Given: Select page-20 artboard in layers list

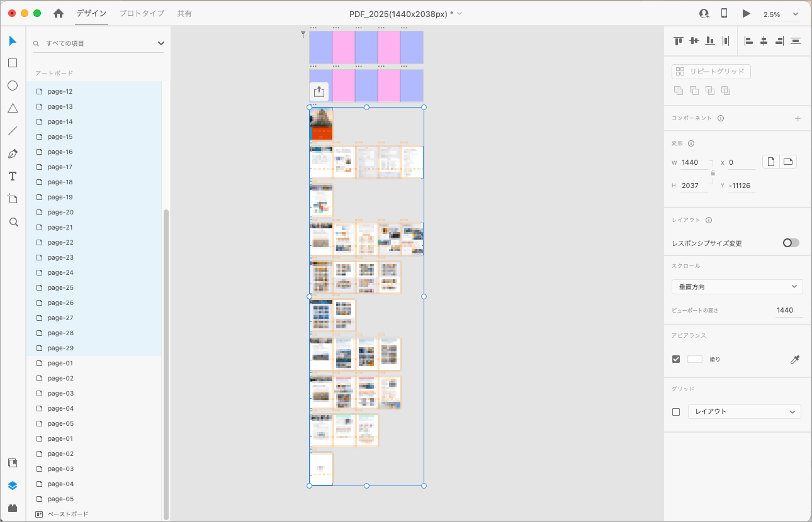Looking at the screenshot, I should (x=60, y=213).
